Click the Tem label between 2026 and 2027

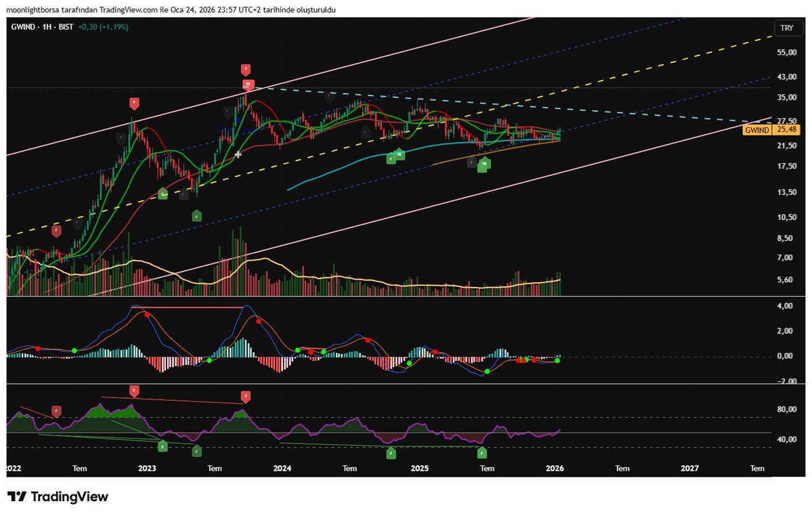622,469
